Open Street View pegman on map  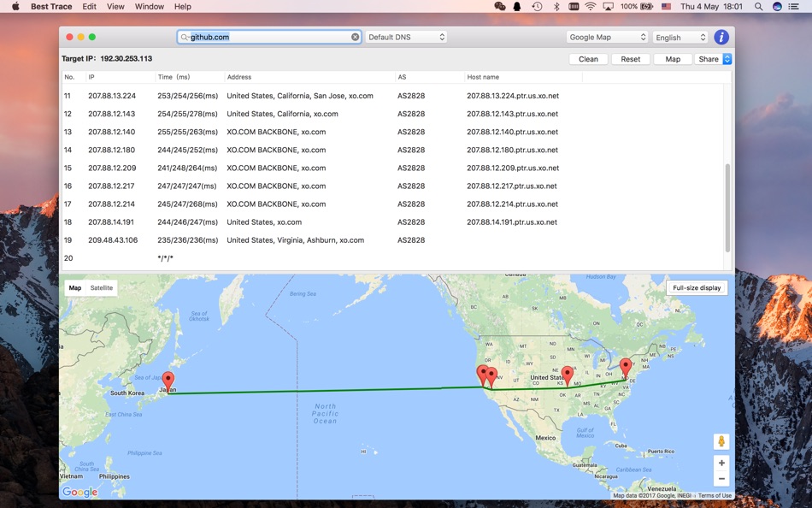(x=721, y=441)
